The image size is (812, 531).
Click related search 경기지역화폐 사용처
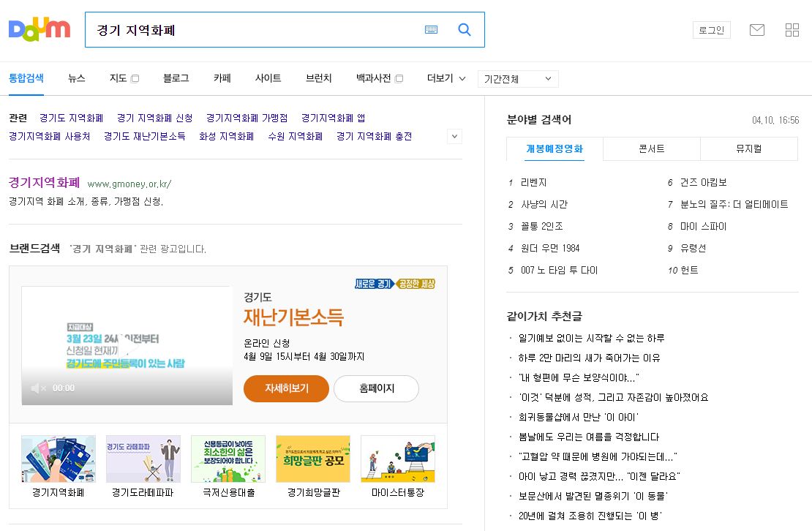50,136
